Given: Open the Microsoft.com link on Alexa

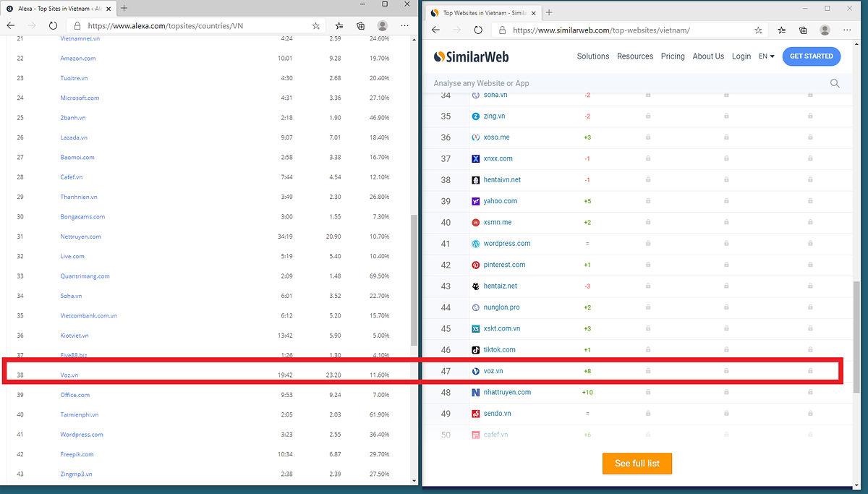Looking at the screenshot, I should pyautogui.click(x=80, y=98).
